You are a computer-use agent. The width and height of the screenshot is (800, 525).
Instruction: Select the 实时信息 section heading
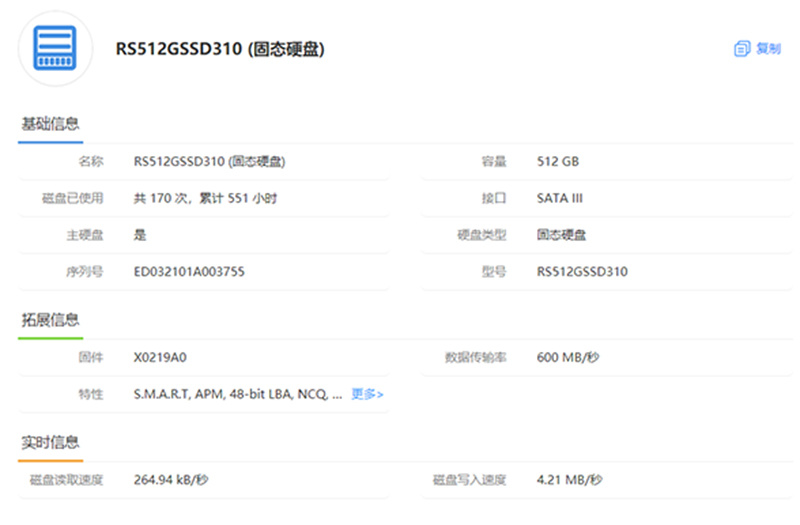point(50,442)
